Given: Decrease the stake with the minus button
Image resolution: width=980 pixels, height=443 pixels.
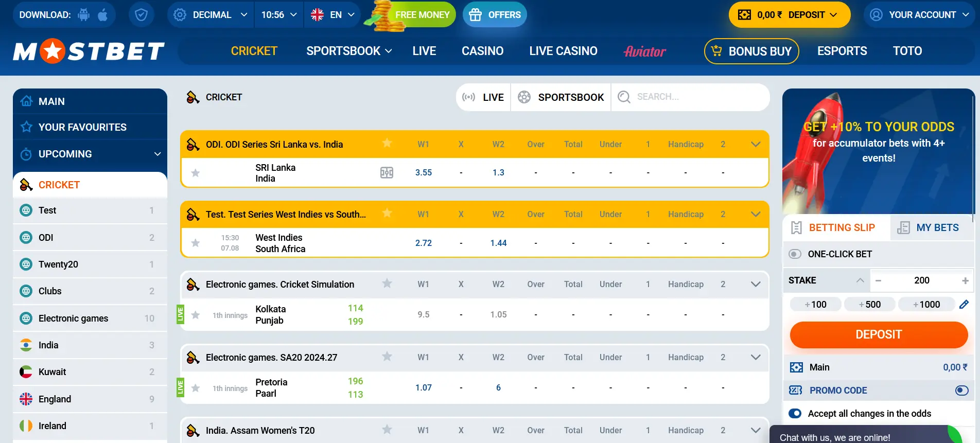Looking at the screenshot, I should 878,280.
